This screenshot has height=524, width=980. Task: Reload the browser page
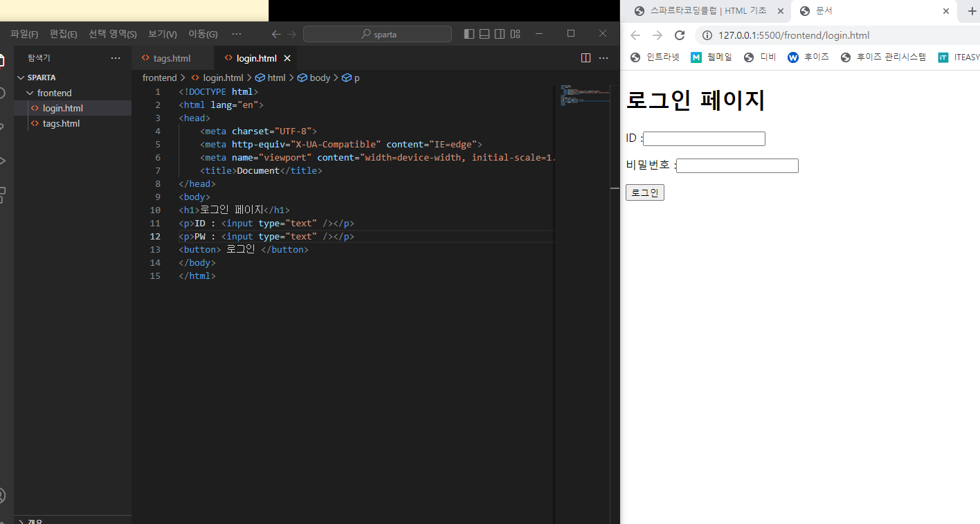pyautogui.click(x=680, y=35)
